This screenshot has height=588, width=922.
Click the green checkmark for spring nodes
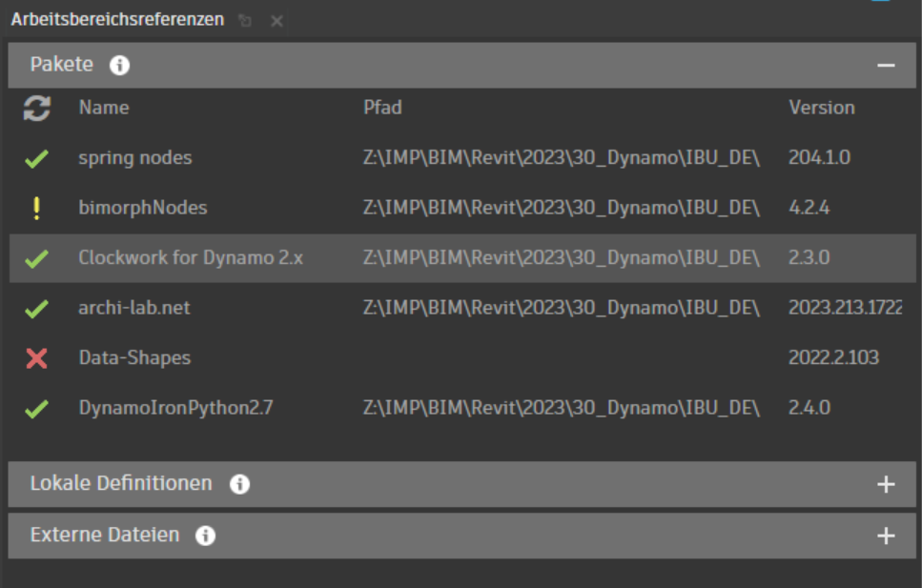[x=36, y=158]
